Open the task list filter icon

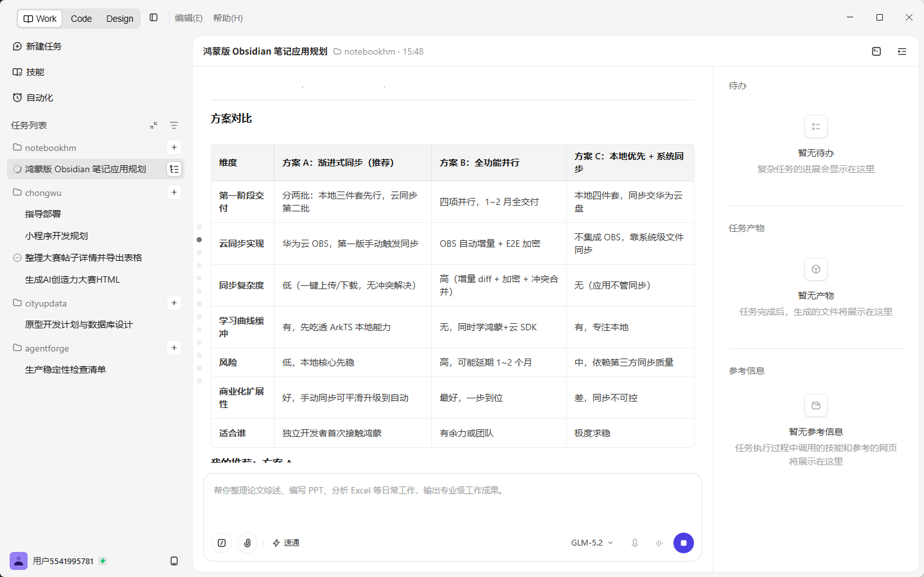pos(174,125)
